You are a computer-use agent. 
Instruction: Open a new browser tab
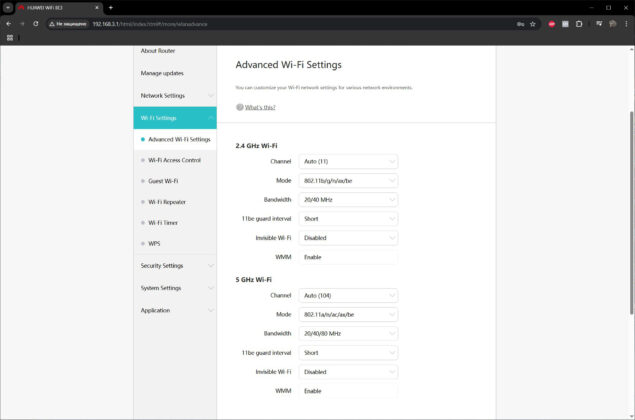pos(111,7)
